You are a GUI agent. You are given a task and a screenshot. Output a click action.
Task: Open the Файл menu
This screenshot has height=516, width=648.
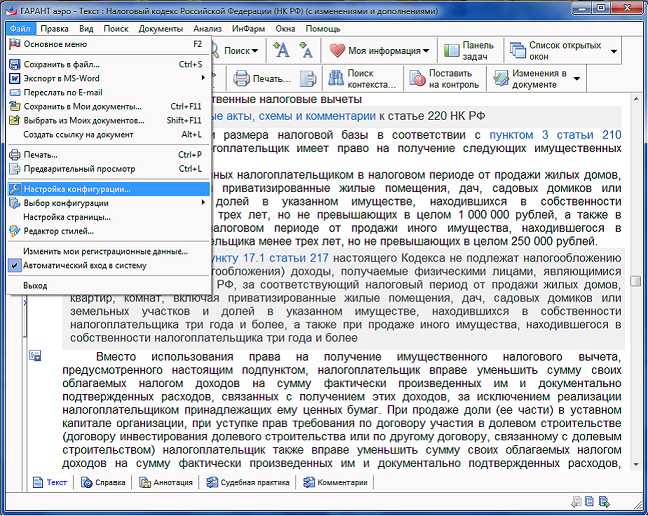click(20, 29)
